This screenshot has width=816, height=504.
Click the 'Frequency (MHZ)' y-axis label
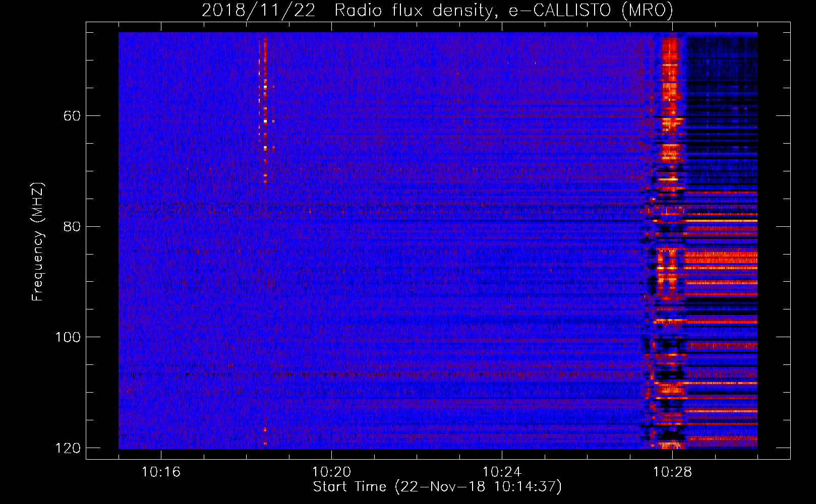coord(38,242)
